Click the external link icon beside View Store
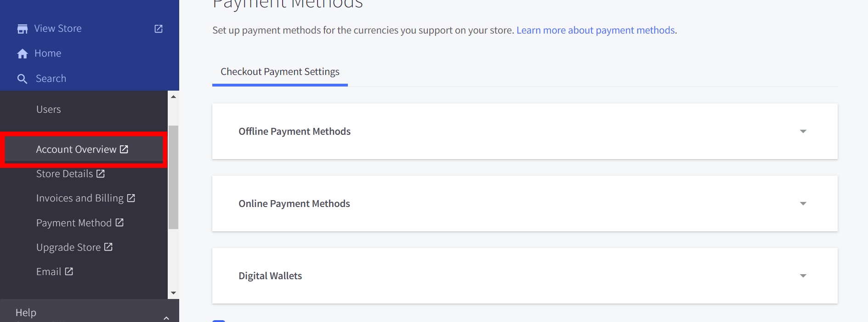The height and width of the screenshot is (322, 868). click(x=159, y=29)
